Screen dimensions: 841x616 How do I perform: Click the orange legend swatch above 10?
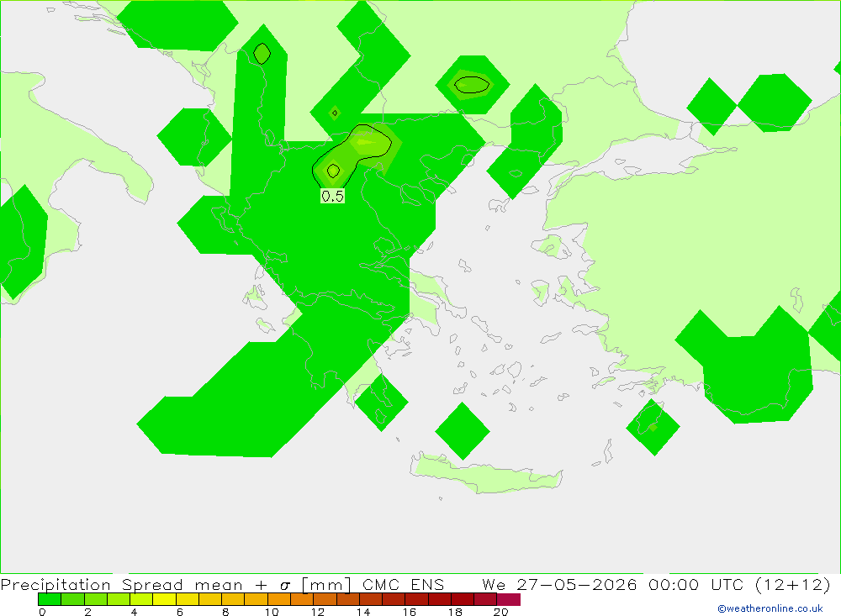point(279,599)
